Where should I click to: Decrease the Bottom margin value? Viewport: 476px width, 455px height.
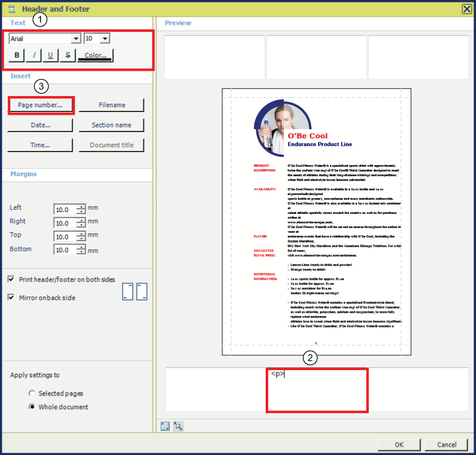tap(81, 252)
